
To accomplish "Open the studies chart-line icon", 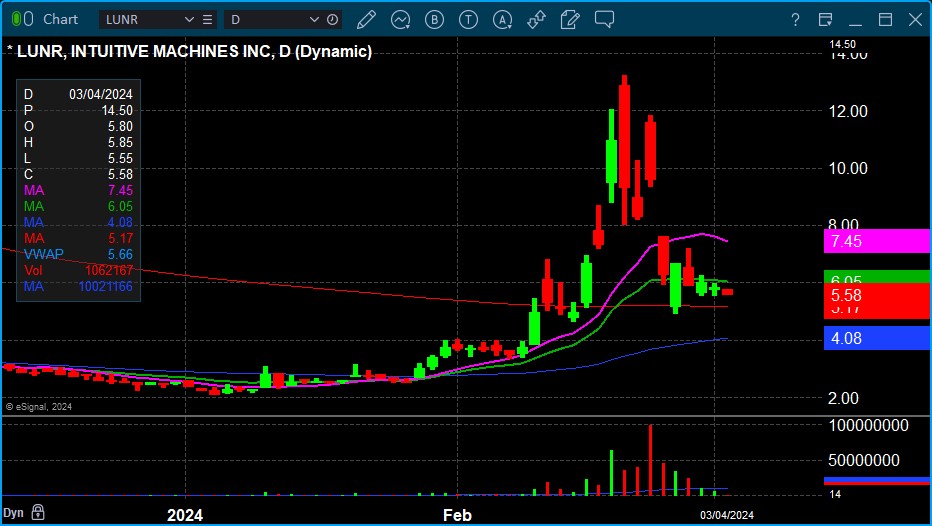I will pos(401,20).
